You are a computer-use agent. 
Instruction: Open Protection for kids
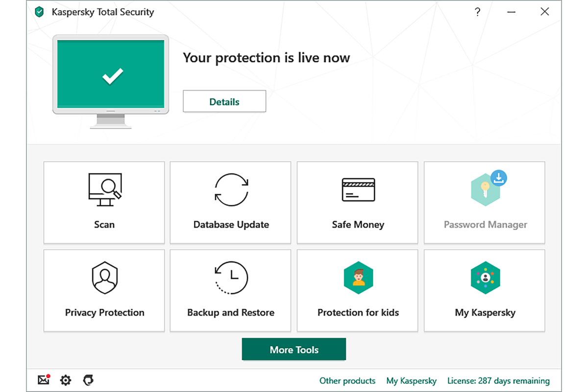tap(357, 290)
